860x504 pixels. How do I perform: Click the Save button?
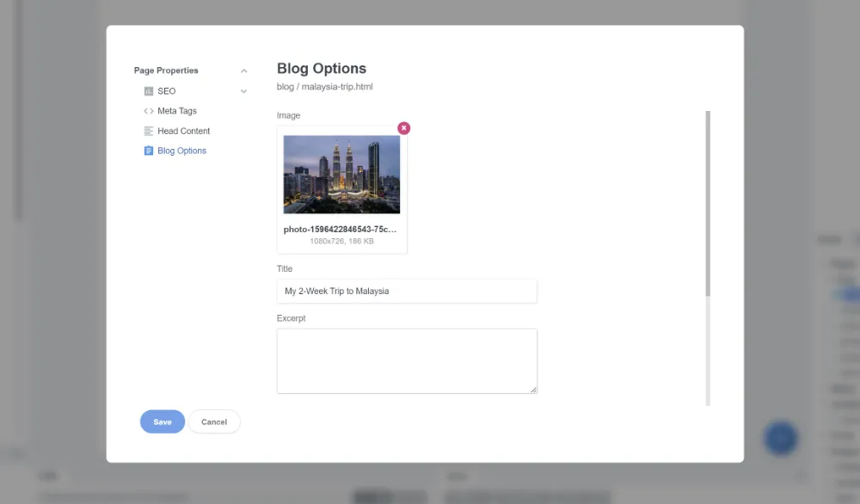(x=162, y=421)
